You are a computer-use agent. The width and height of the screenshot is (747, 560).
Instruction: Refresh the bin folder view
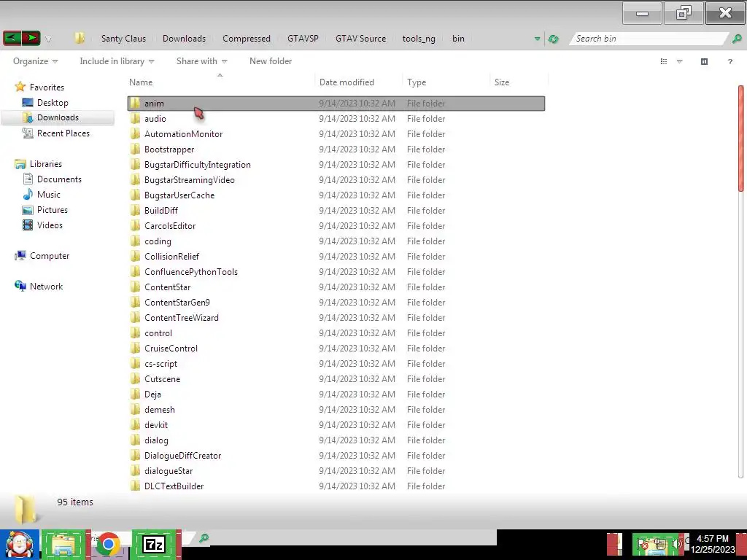553,39
